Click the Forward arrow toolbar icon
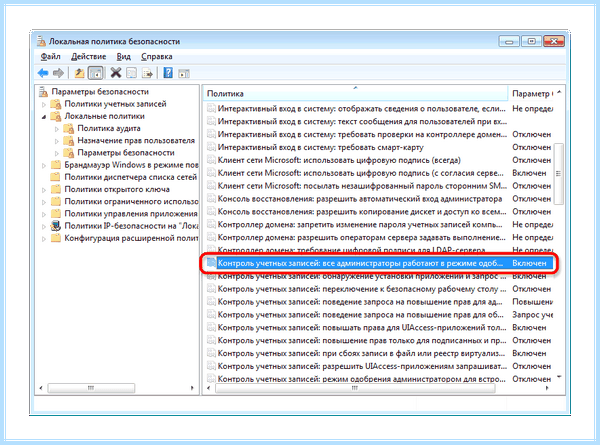600x445 pixels. pyautogui.click(x=58, y=72)
